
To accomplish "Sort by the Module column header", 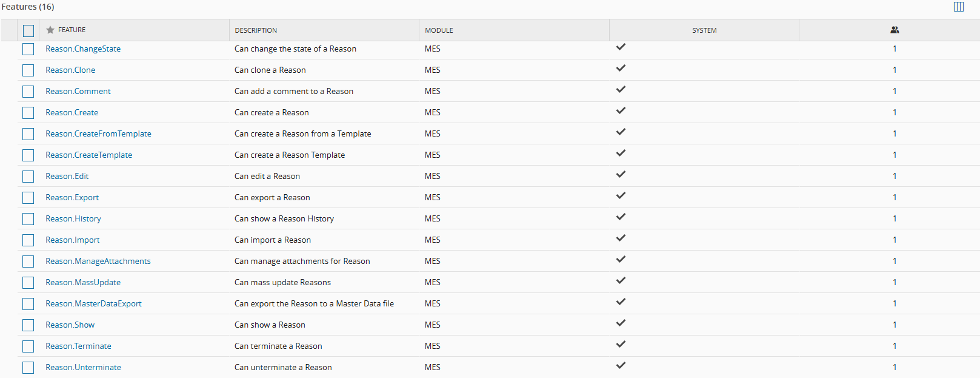I will [439, 30].
